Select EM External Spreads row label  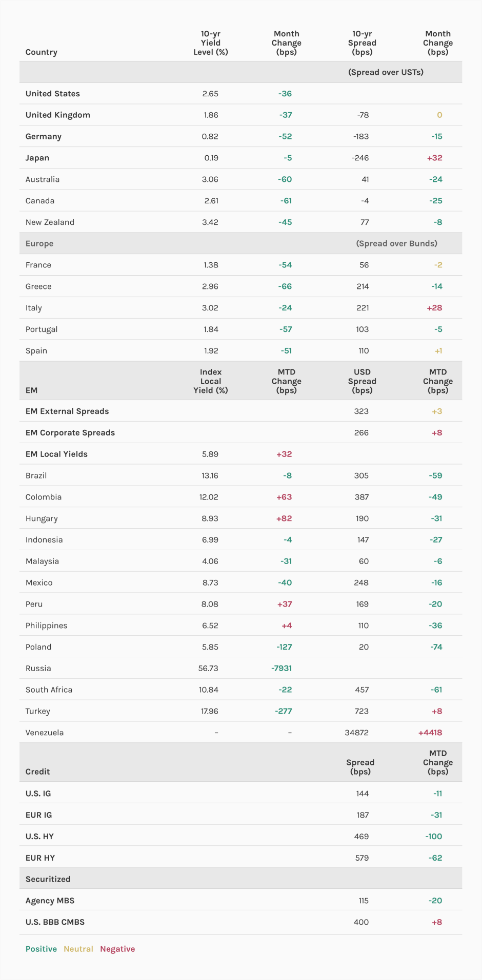(67, 411)
